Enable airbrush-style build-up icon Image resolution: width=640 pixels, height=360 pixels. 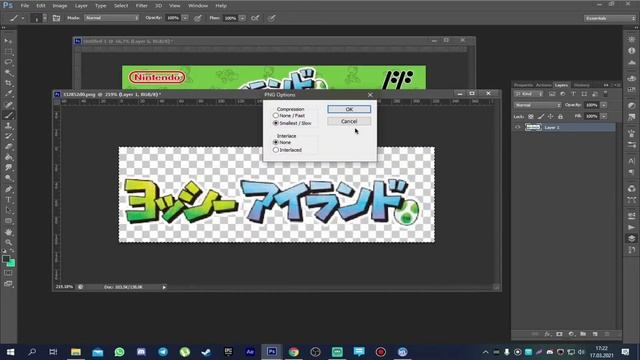click(256, 18)
